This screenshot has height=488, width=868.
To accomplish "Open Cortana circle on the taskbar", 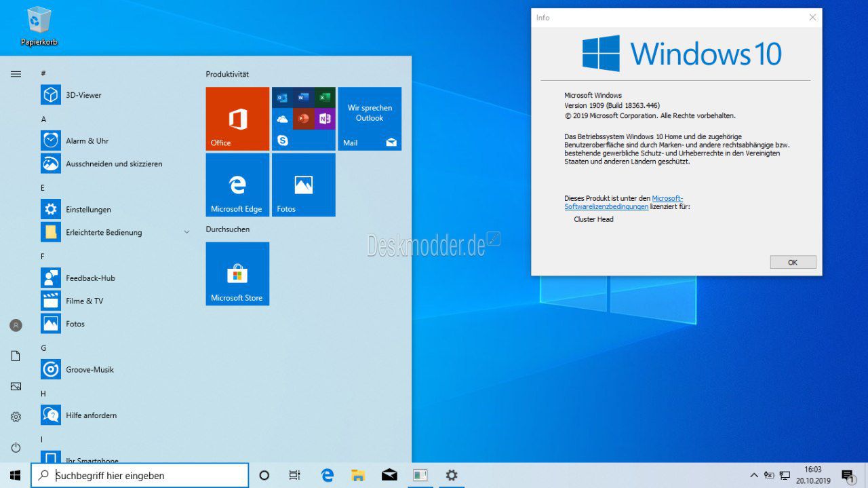I will point(264,475).
